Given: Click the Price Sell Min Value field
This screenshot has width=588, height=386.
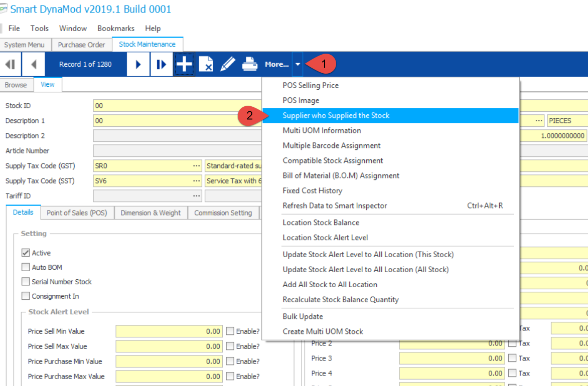Looking at the screenshot, I should tap(169, 331).
